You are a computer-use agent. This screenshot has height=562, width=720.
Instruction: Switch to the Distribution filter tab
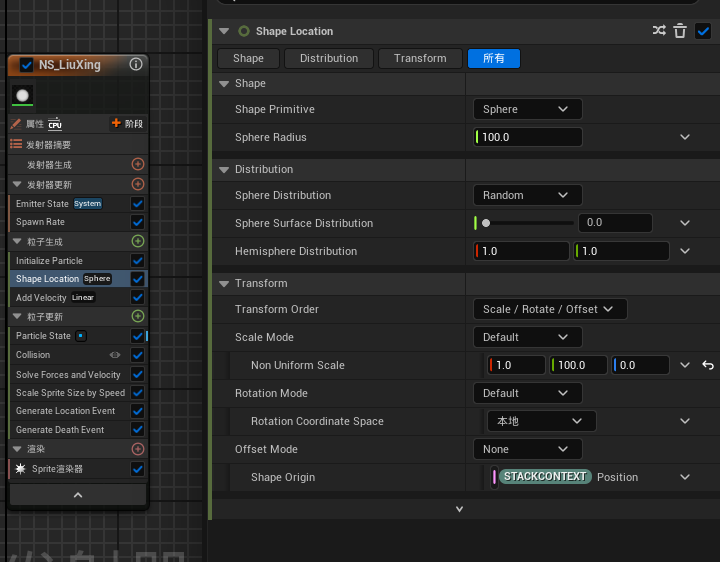(x=329, y=58)
